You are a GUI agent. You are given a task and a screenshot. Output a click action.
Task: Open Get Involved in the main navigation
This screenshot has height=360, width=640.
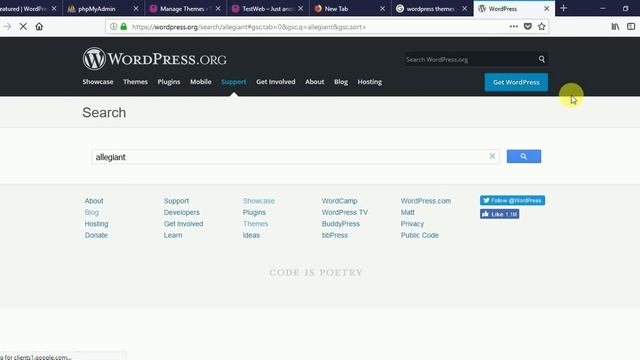click(x=276, y=82)
